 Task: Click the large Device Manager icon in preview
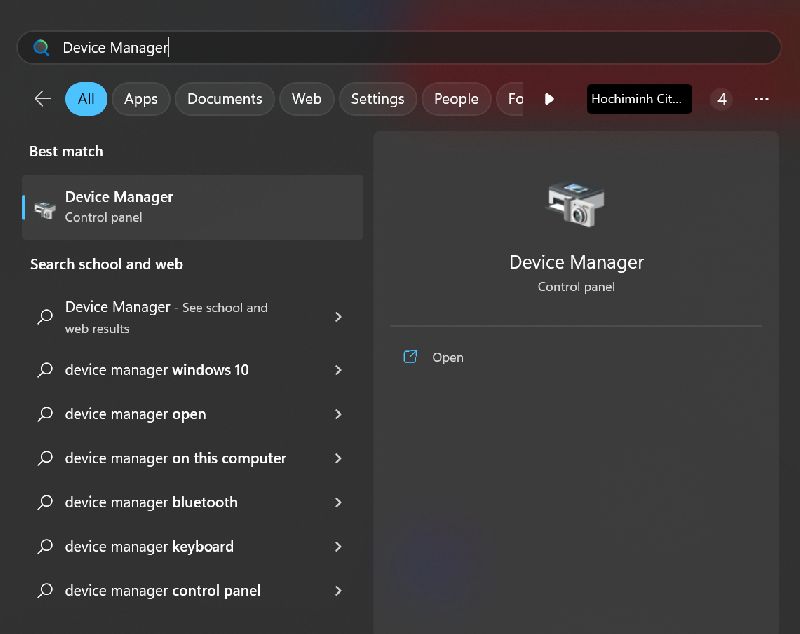point(576,204)
